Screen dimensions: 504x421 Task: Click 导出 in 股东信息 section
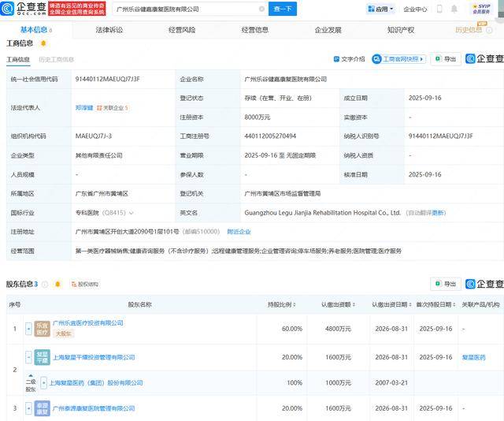[446, 284]
